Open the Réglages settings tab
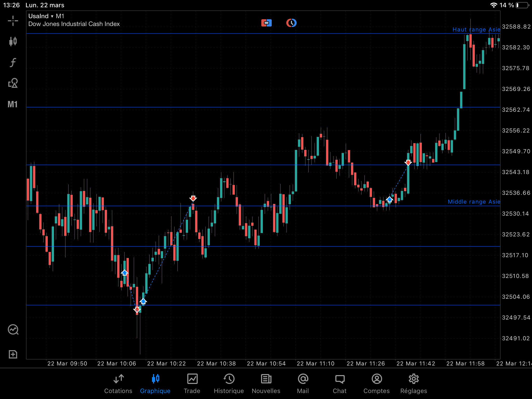Viewport: 532px width, 399px height. (414, 384)
